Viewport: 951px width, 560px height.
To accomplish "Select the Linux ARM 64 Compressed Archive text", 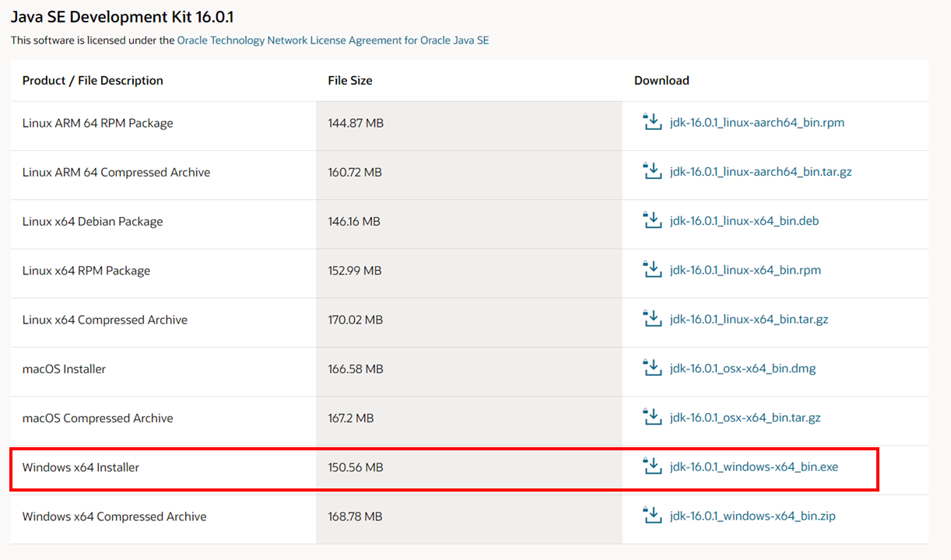I will tap(117, 173).
